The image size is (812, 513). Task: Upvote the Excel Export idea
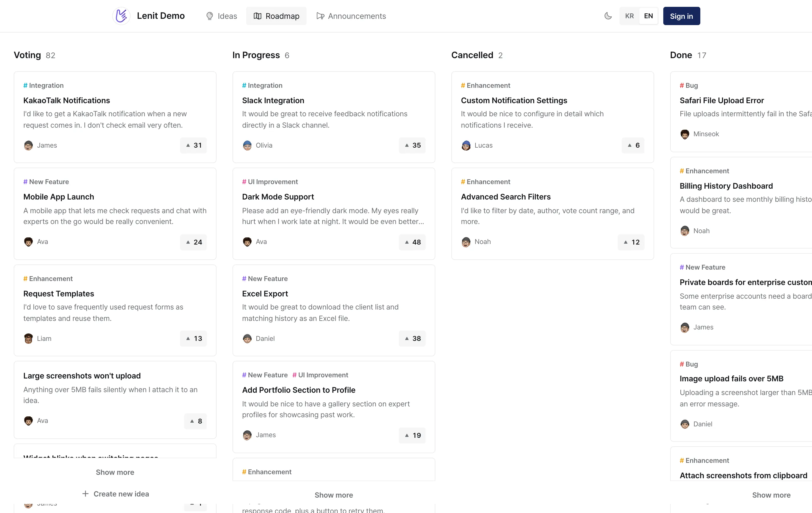(x=412, y=338)
